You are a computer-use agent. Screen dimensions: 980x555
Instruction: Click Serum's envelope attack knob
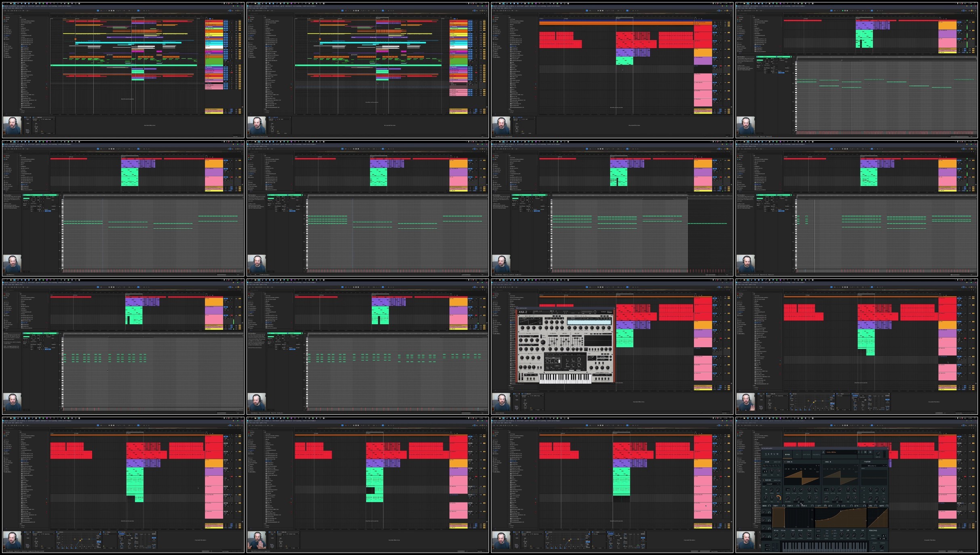click(776, 535)
